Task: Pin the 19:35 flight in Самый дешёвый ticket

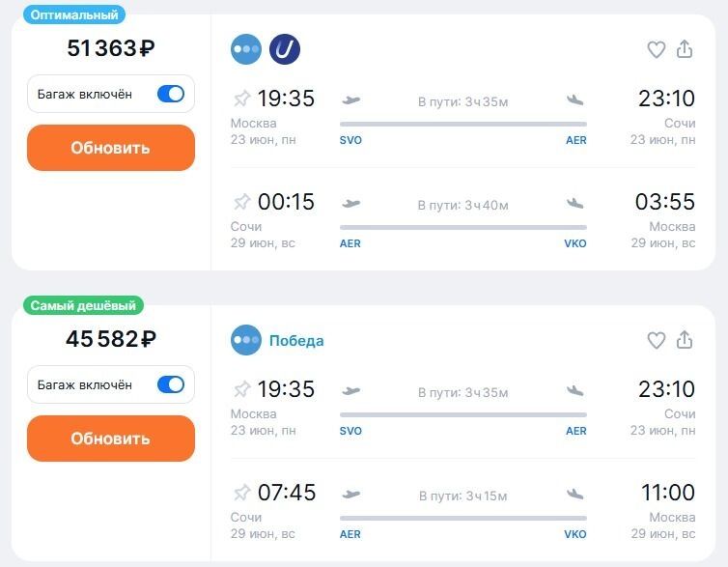Action: click(x=241, y=389)
